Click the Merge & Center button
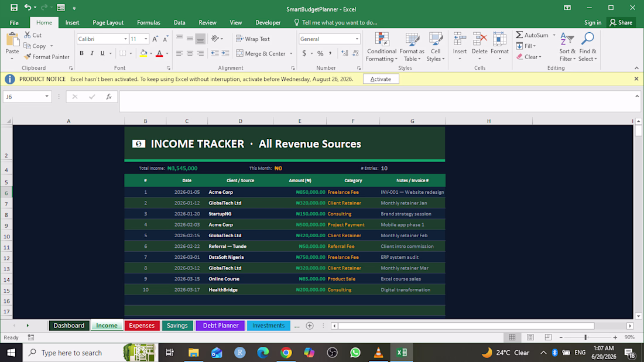 click(261, 53)
